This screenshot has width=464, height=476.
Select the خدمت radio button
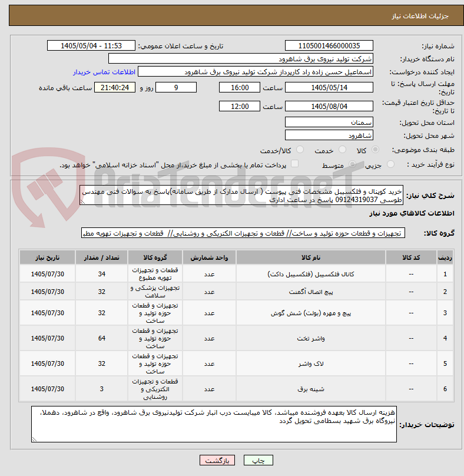342,150
